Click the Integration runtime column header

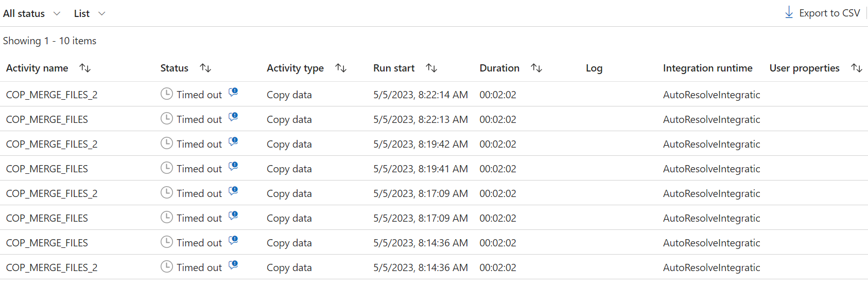coord(707,68)
